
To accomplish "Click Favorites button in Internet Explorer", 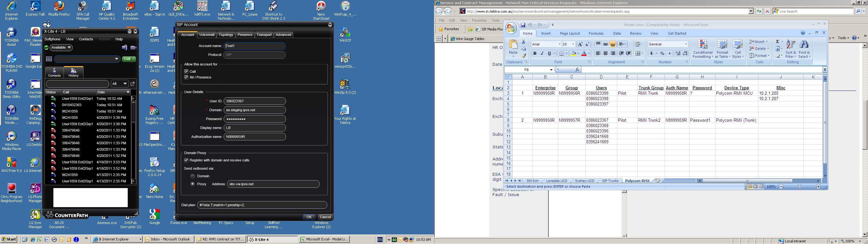I will point(449,29).
